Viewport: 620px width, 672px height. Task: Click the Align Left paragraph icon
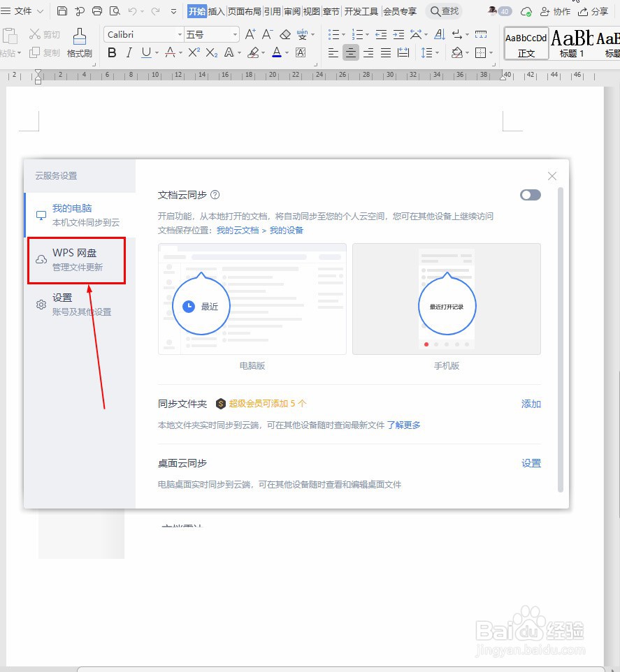333,52
